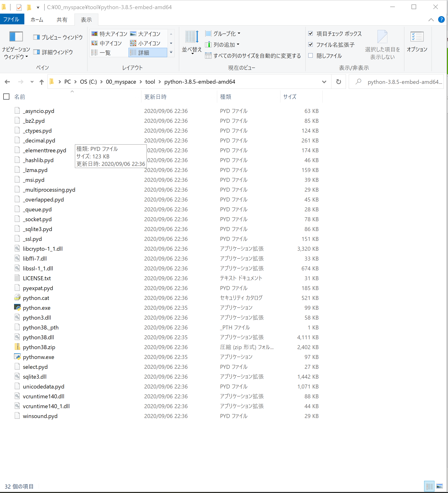Enable Hidden items (隠しファイル) checkbox
Viewport: 448px width, 493px height.
pyautogui.click(x=325, y=56)
